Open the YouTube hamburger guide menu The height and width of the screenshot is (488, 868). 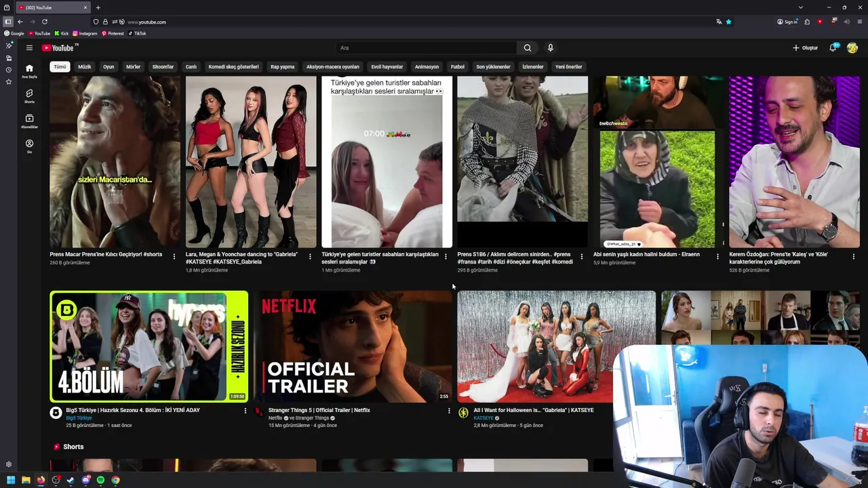coord(29,47)
